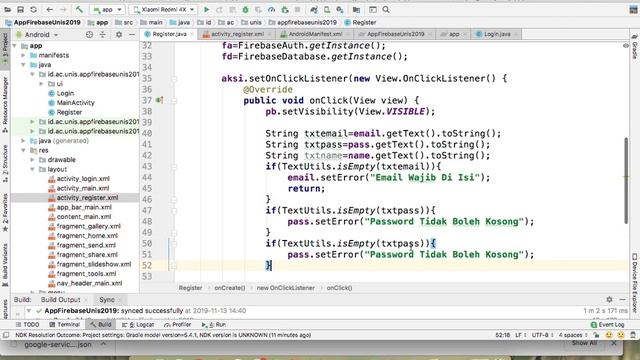Collapse the res folder arrow
The image size is (640, 360).
tap(23, 150)
